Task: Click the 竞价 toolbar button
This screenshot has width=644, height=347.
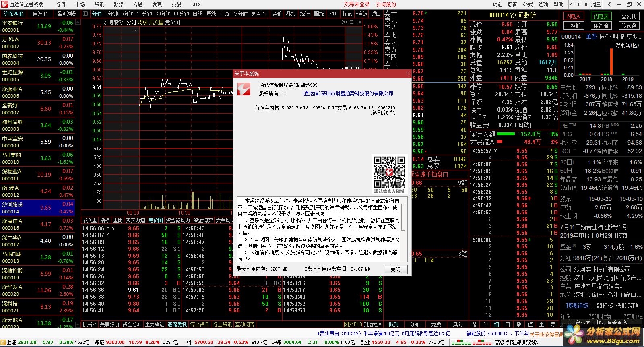Action: 277,14
